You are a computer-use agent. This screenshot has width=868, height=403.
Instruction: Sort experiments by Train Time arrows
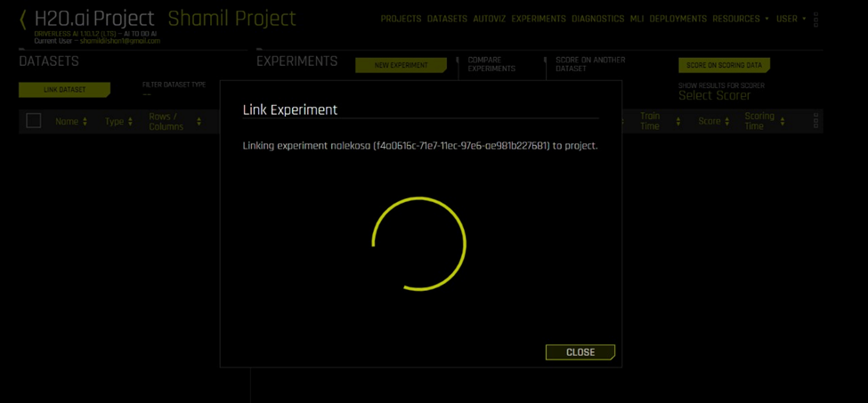click(x=678, y=122)
